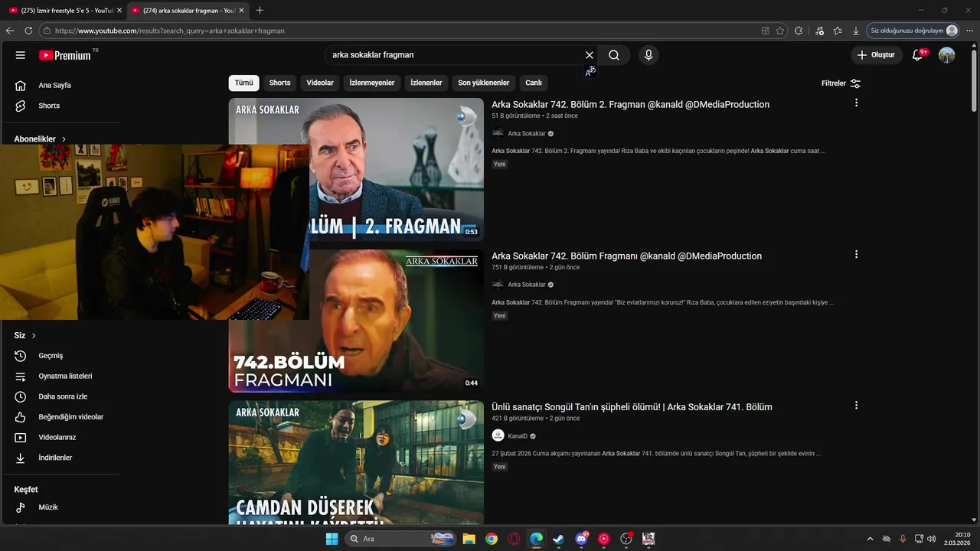
Task: Click Siz olduğunuzu doğrulayın profile button
Action: [913, 31]
